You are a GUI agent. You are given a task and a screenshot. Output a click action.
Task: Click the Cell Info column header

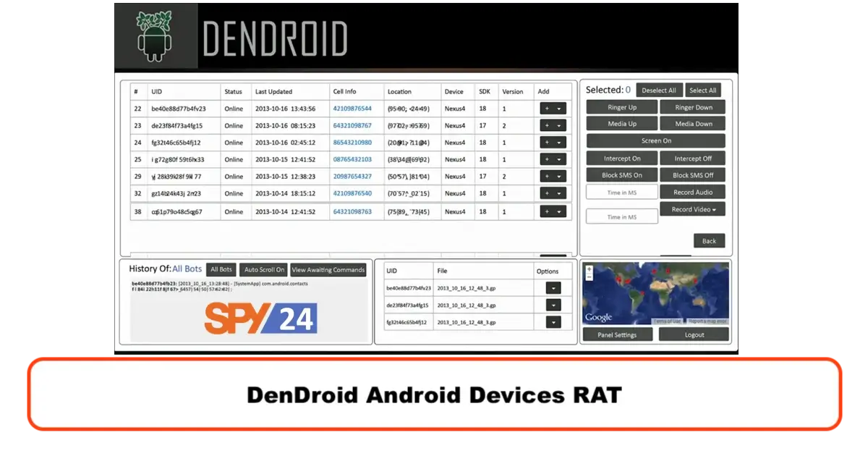click(344, 92)
